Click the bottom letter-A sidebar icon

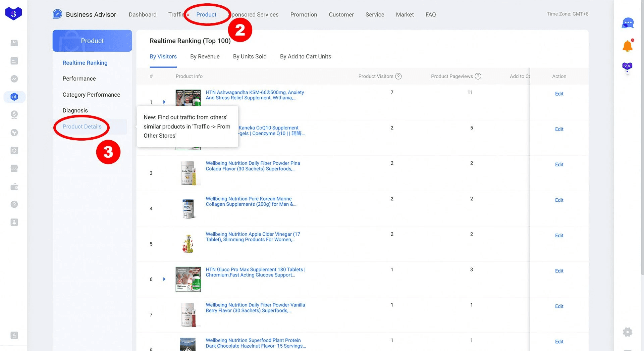[14, 335]
